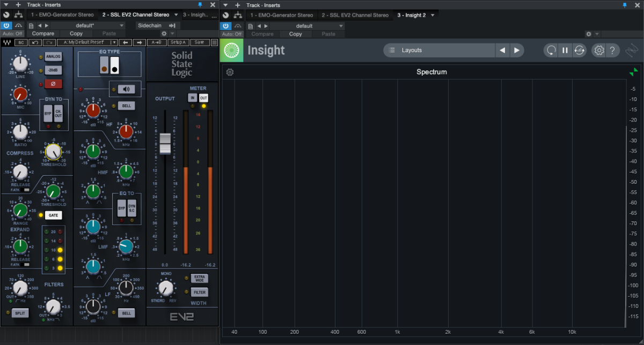Select SSL EV2 Channel Stereo tab in SSL window

[x=136, y=15]
